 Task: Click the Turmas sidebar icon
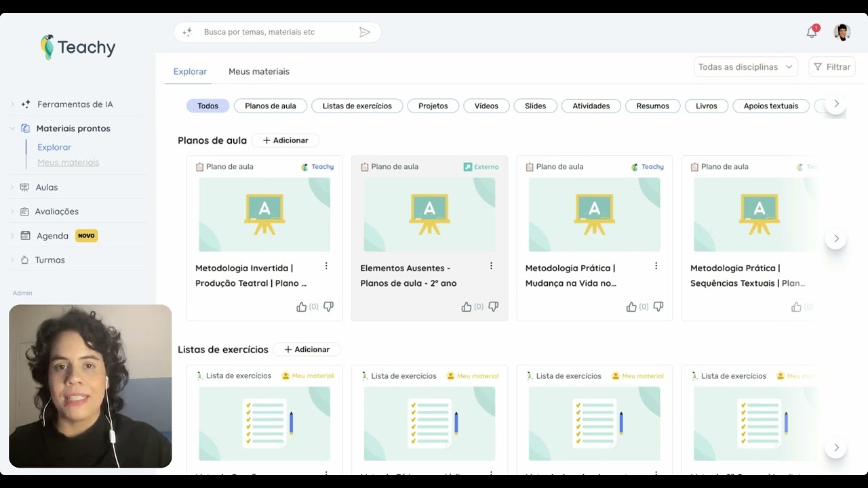(25, 260)
